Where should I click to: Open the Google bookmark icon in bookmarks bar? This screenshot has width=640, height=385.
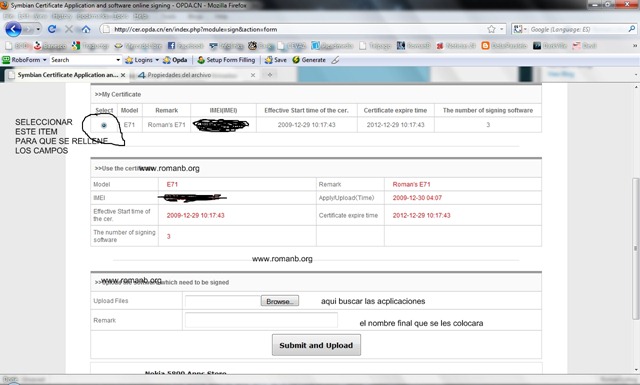click(76, 46)
